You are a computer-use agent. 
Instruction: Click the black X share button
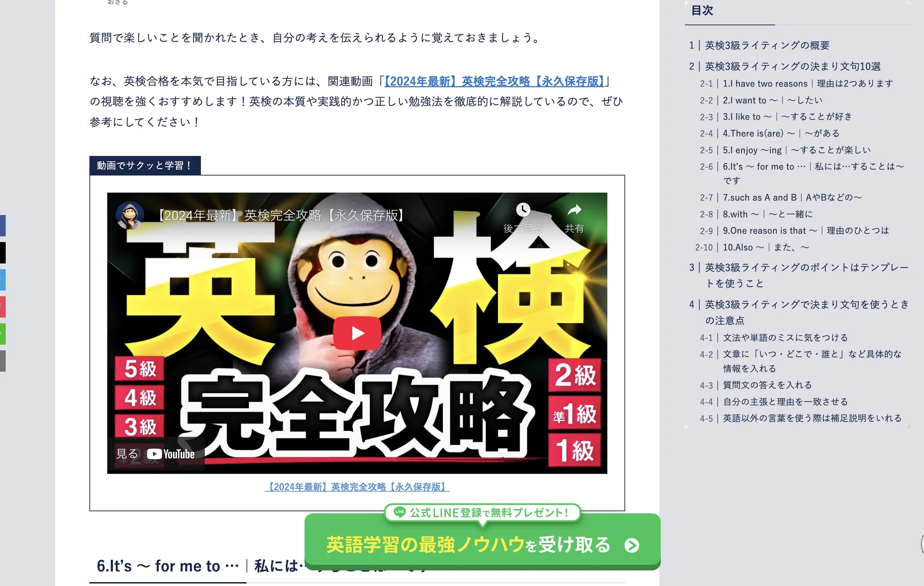pos(2,253)
